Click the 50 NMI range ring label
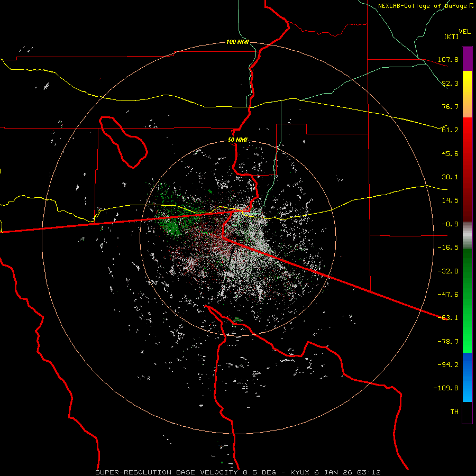 [237, 140]
